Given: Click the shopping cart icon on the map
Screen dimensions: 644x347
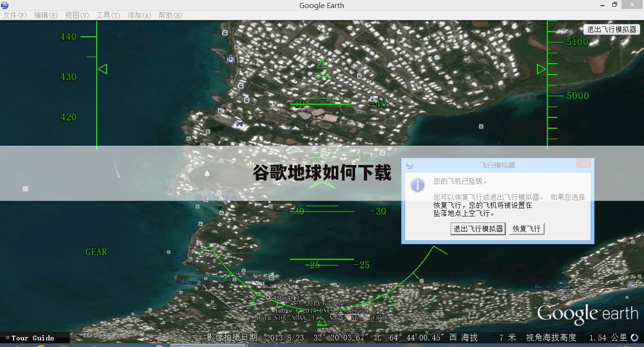Looking at the screenshot, I should [x=239, y=123].
